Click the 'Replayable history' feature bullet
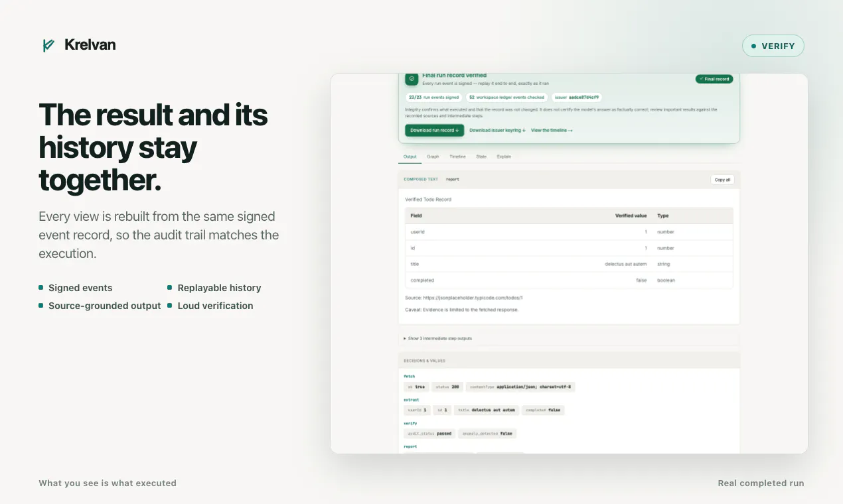The width and height of the screenshot is (843, 504). click(214, 288)
